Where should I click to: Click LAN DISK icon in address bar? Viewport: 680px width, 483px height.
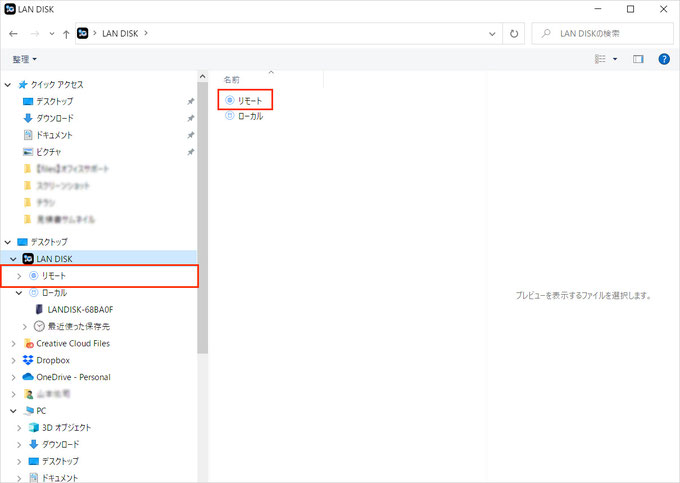coord(83,33)
